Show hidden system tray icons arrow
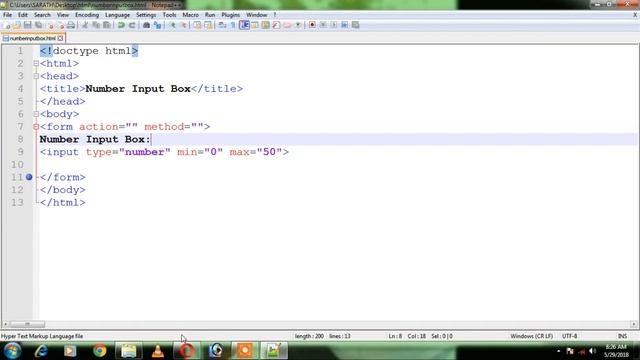 click(x=558, y=351)
